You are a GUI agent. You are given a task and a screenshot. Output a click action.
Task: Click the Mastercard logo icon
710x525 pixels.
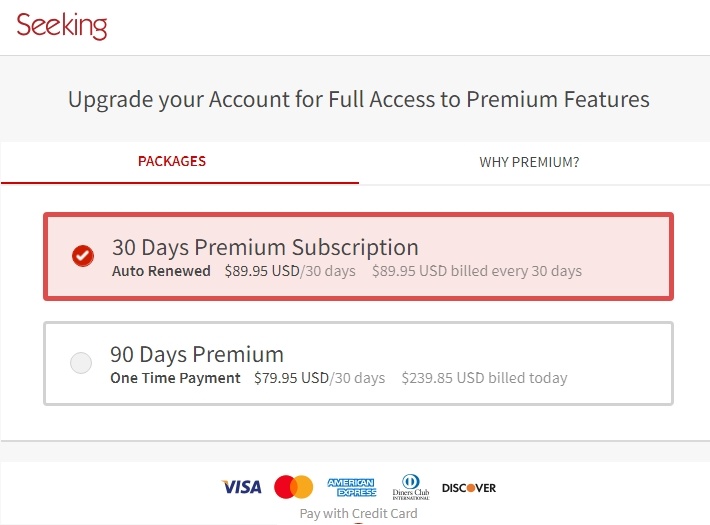click(293, 487)
